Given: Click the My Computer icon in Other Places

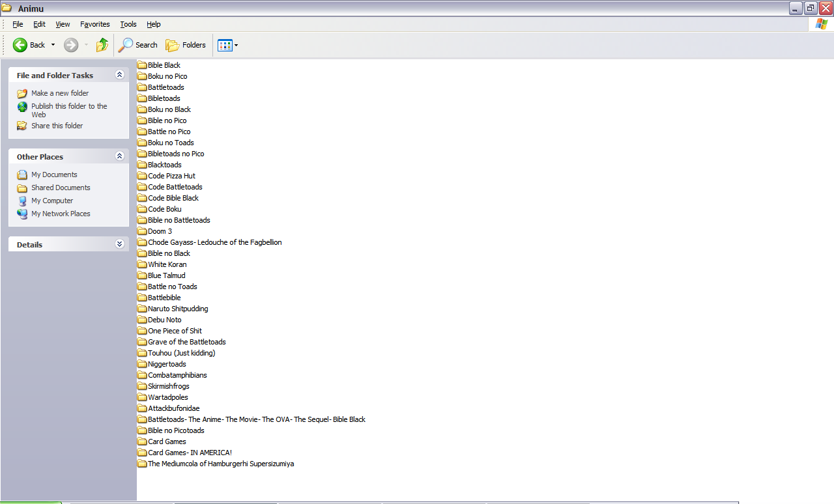Looking at the screenshot, I should pos(22,201).
